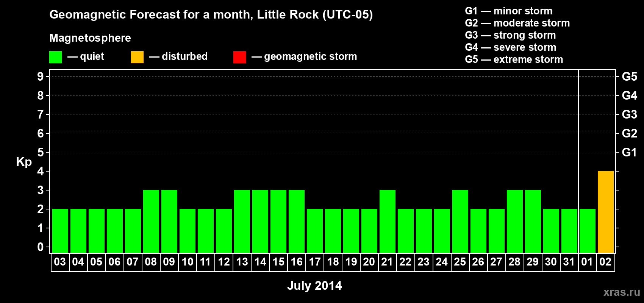Click the date cell 13
Viewport: 644px width, 303px height.
pos(242,262)
